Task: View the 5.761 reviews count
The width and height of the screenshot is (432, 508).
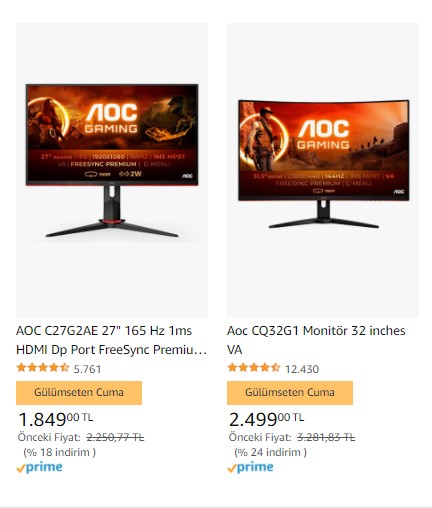Action: (87, 369)
